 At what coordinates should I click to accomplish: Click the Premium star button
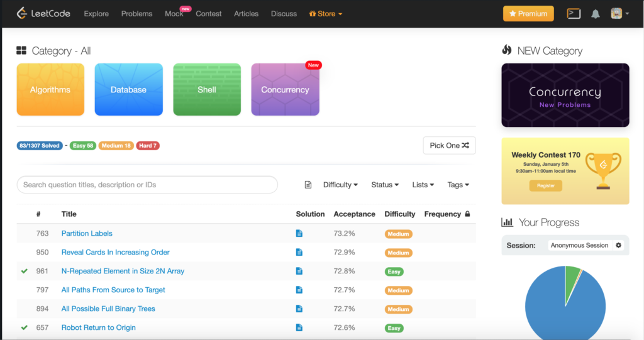[528, 14]
